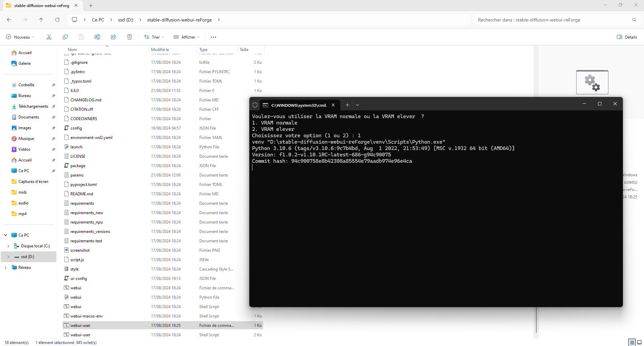644x346 pixels.
Task: Open the mp4 folder in sidebar
Action: [22, 214]
